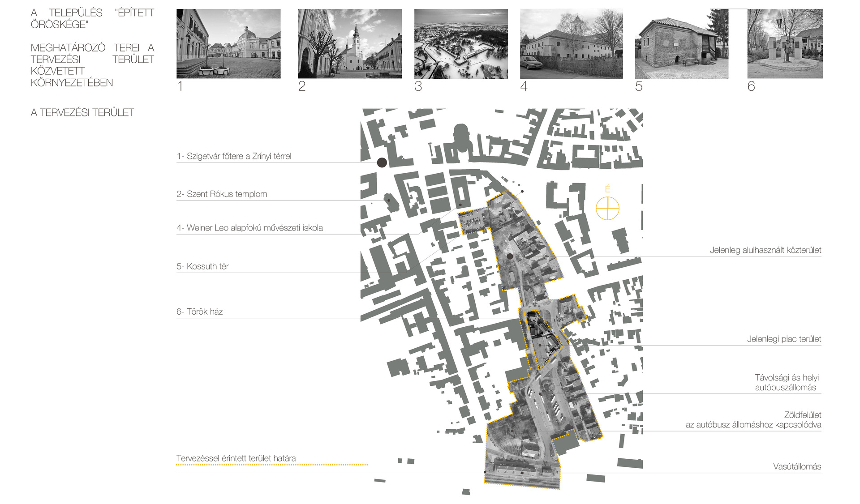
Task: Click label '1- Szigetvár főtere a Zrínyi térrel'
Action: [x=234, y=156]
